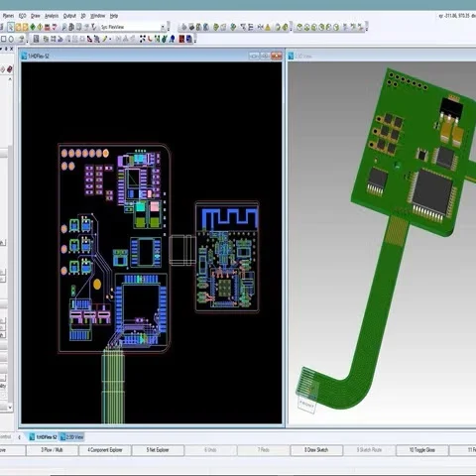Click the first round 3D view orientation icon
The width and height of the screenshot is (476, 476).
point(299,27)
